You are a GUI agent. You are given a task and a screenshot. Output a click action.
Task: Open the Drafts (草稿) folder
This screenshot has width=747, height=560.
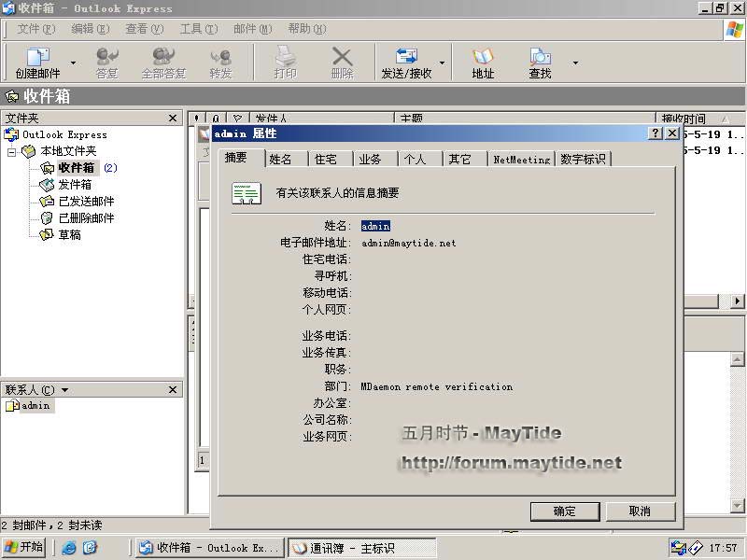click(69, 235)
